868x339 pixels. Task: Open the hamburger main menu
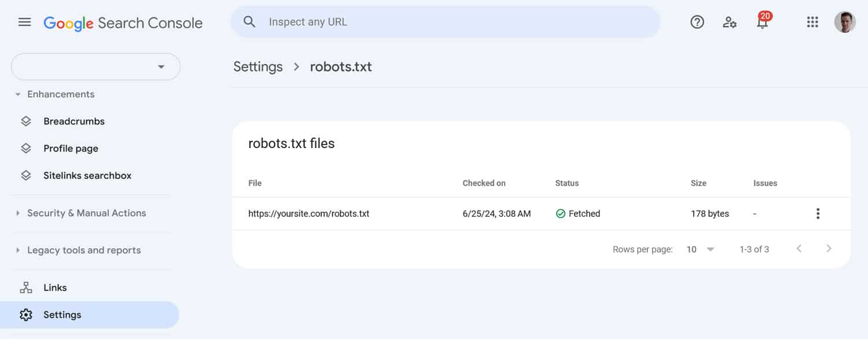point(24,23)
